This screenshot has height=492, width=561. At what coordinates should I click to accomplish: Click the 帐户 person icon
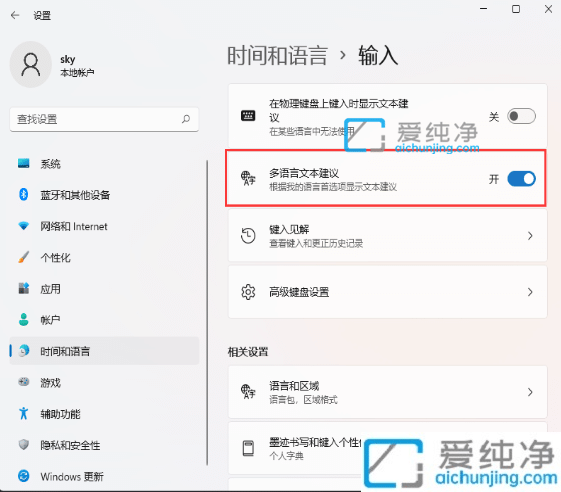pos(24,320)
